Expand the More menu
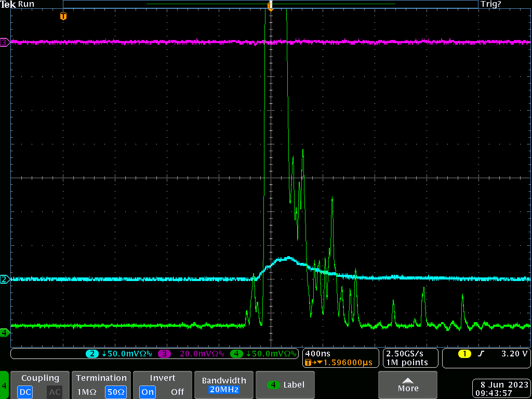Image resolution: width=532 pixels, height=399 pixels. (x=408, y=385)
